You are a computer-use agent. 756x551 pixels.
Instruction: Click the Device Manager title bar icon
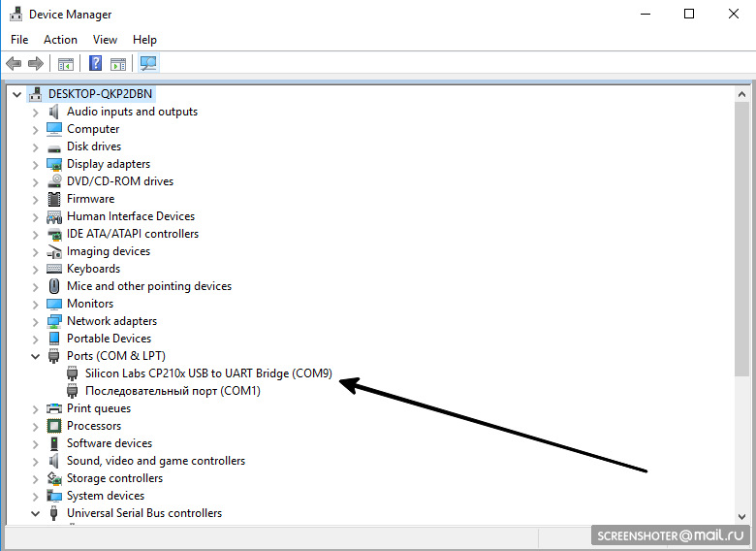[x=15, y=15]
